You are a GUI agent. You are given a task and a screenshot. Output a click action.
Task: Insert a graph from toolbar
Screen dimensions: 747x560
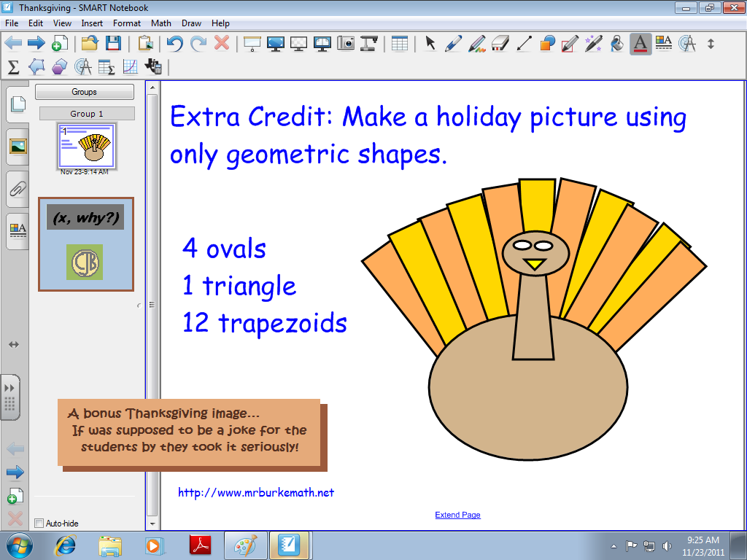[x=130, y=66]
